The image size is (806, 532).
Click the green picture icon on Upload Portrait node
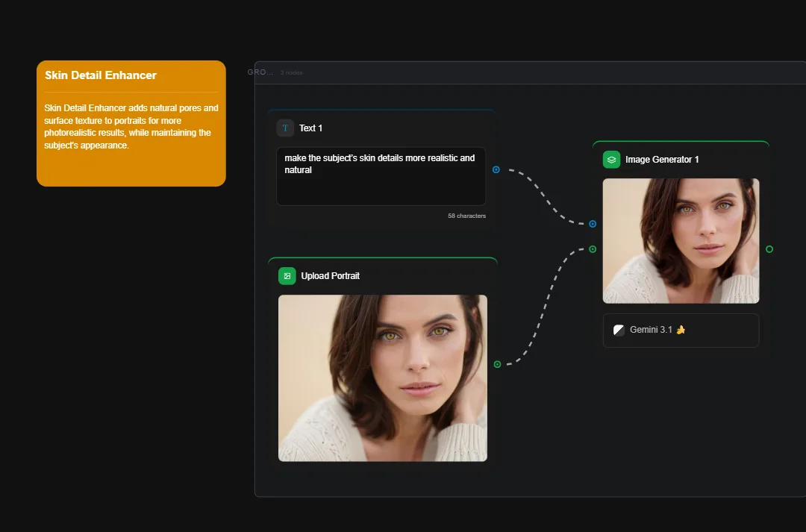(287, 275)
